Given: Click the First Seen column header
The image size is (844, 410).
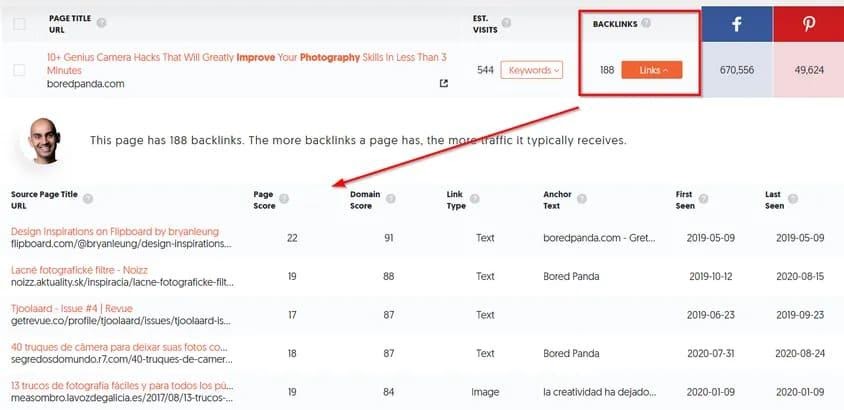Looking at the screenshot, I should point(685,200).
